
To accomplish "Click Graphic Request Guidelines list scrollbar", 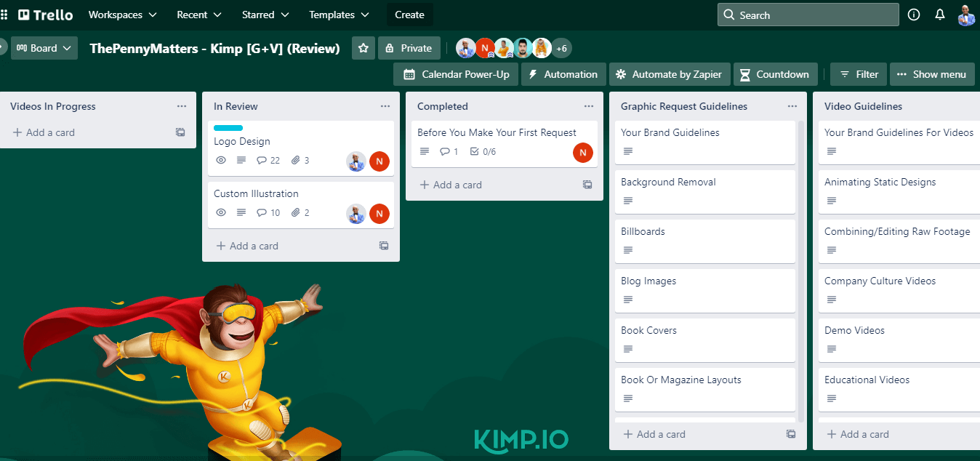I will 802,271.
